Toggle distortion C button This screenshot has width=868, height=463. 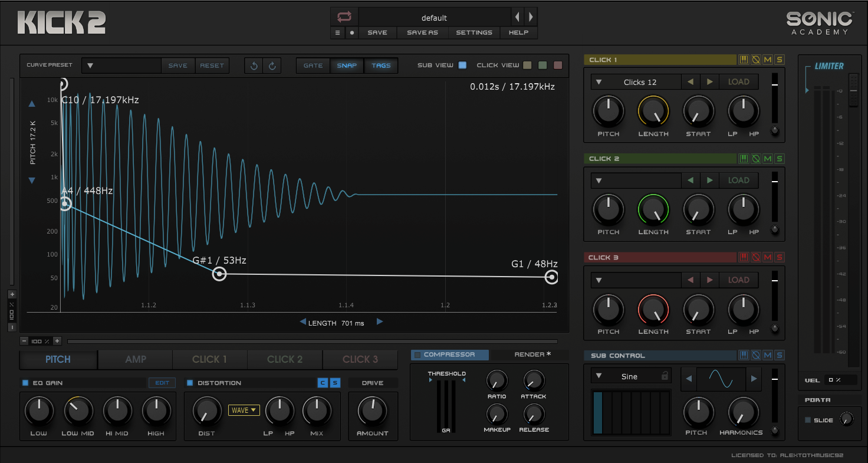[323, 383]
